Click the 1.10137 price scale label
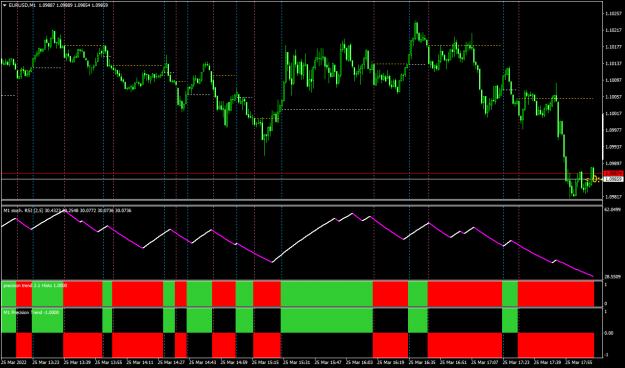The height and width of the screenshot is (368, 625). click(x=614, y=63)
